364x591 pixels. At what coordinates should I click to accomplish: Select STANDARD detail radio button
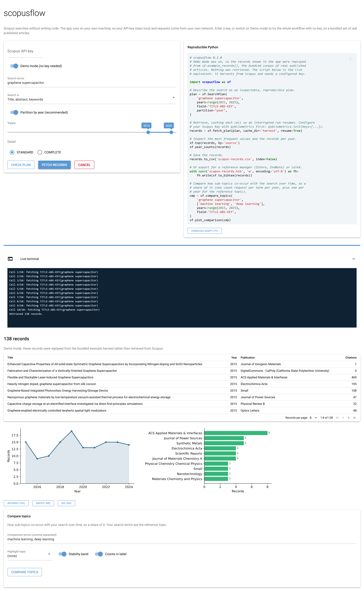[12, 152]
